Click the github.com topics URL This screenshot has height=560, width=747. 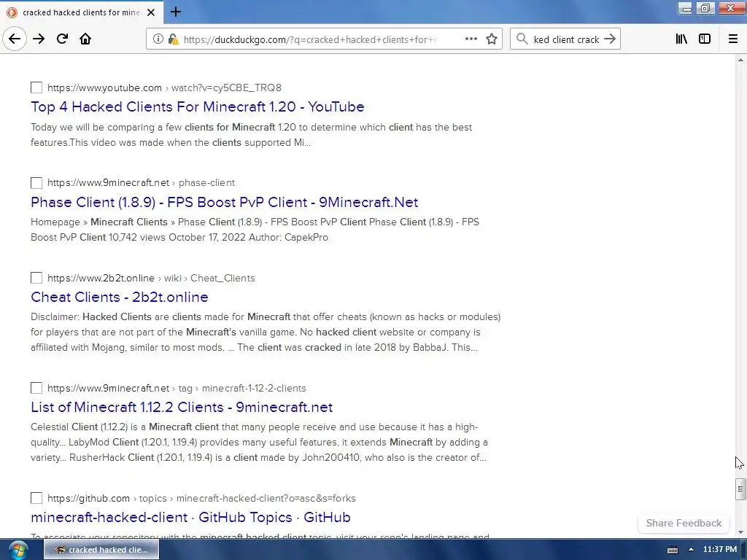point(201,498)
